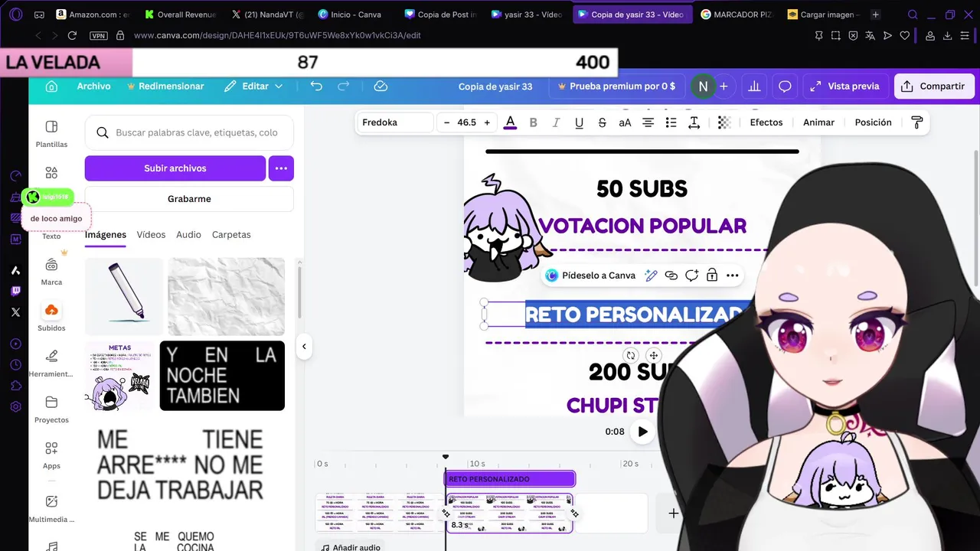The width and height of the screenshot is (980, 551).
Task: Switch to Vídeos tab
Action: click(x=151, y=235)
